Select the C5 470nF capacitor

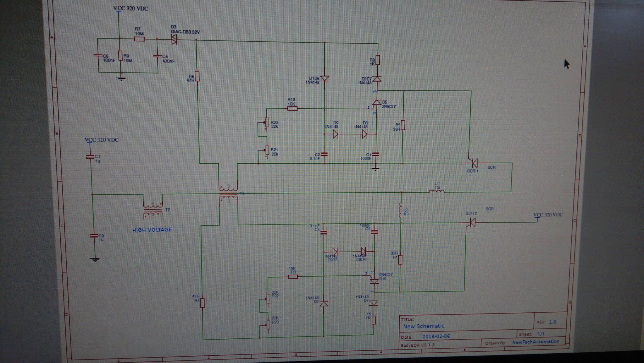(x=157, y=56)
